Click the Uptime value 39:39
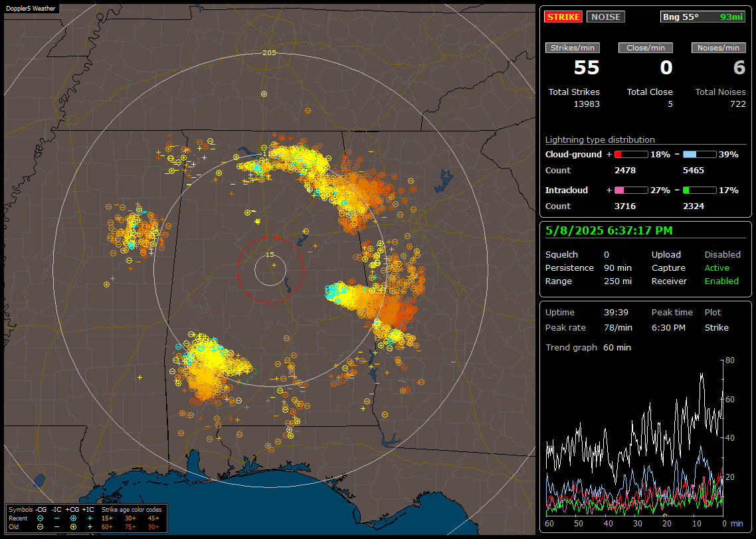Screen dimensions: 756x539 616,313
